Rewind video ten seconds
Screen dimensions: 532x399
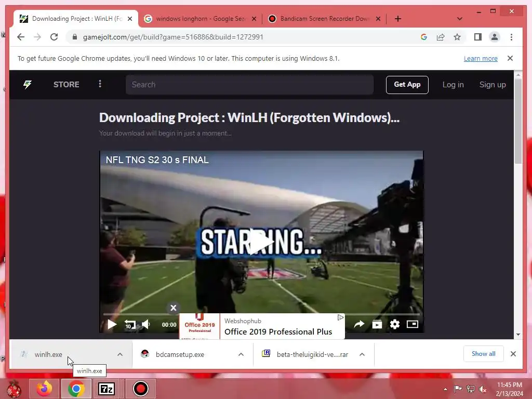pos(130,324)
